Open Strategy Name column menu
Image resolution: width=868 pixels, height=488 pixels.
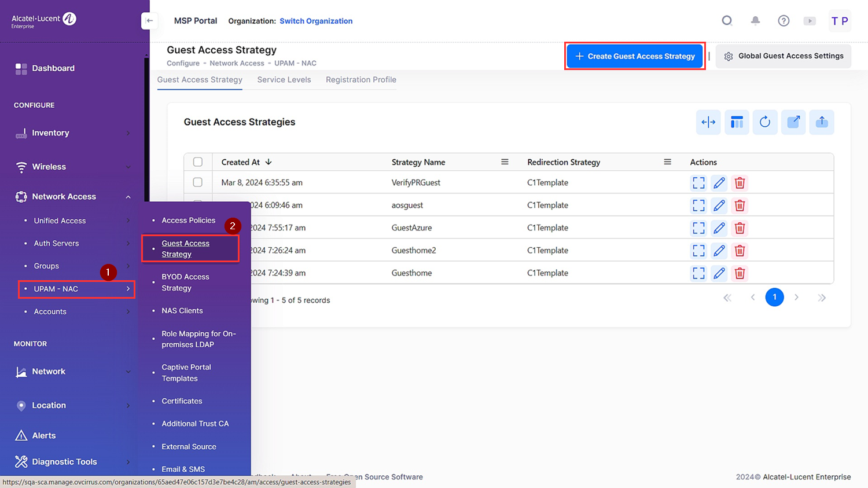tap(505, 162)
